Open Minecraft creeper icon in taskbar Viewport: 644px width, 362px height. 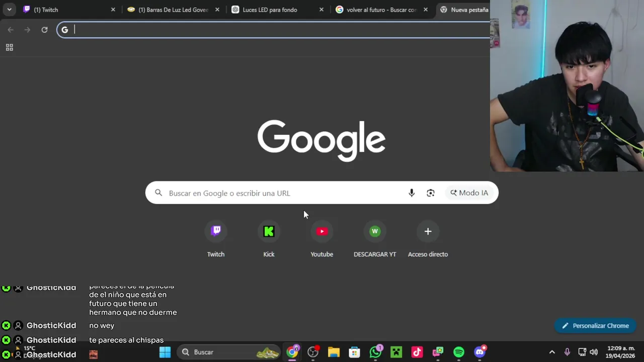(396, 352)
